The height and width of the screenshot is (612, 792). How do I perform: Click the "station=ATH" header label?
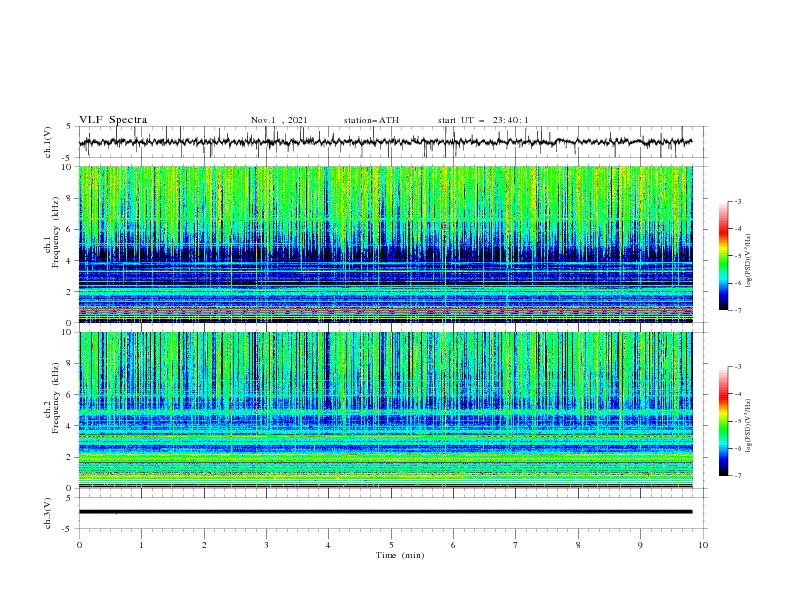(x=371, y=120)
